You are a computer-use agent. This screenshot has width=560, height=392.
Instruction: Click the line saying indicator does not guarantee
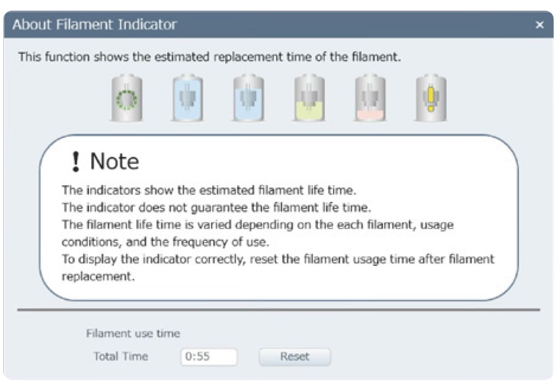point(217,207)
